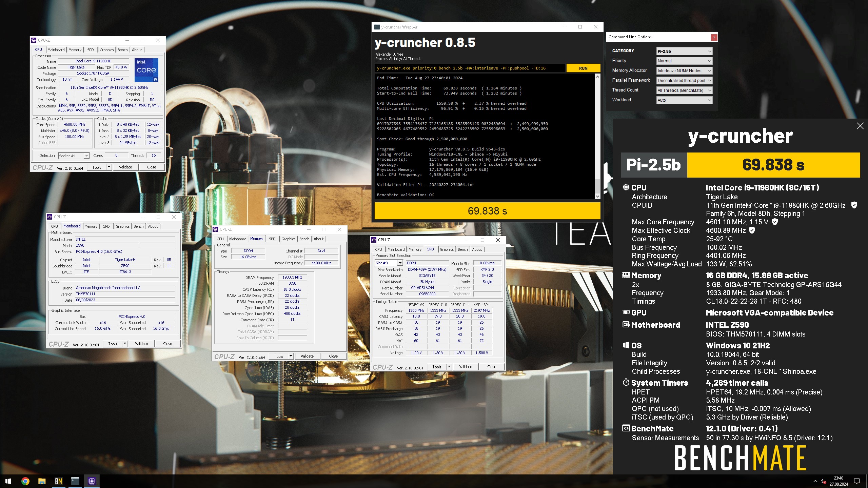
Task: Click Validate in CPU-Z CPU window
Action: click(125, 167)
